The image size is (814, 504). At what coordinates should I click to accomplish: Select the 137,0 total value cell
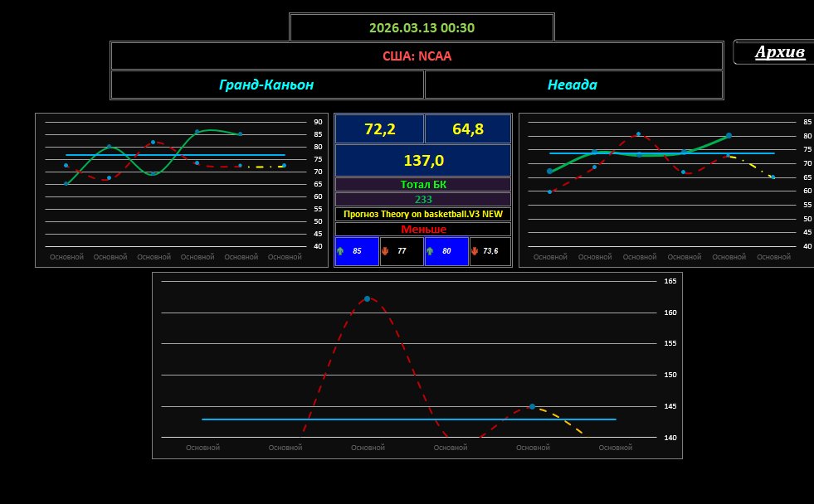click(423, 160)
